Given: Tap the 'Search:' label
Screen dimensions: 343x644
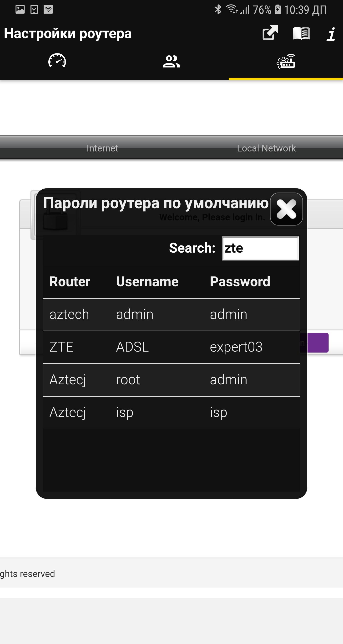Looking at the screenshot, I should 192,248.
